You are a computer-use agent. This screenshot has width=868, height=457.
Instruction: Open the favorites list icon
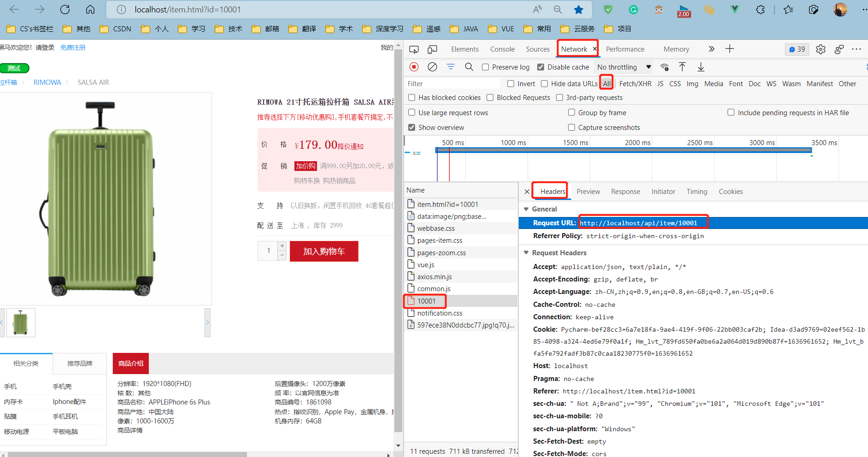click(788, 10)
